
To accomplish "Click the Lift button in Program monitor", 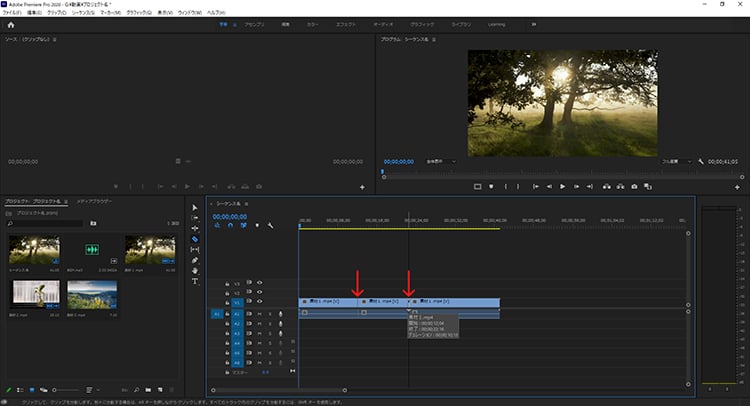I will pyautogui.click(x=607, y=187).
